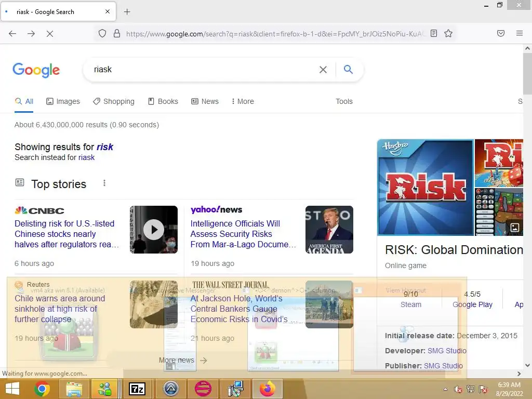Save page to Pocket
532x399 pixels.
[x=501, y=33]
